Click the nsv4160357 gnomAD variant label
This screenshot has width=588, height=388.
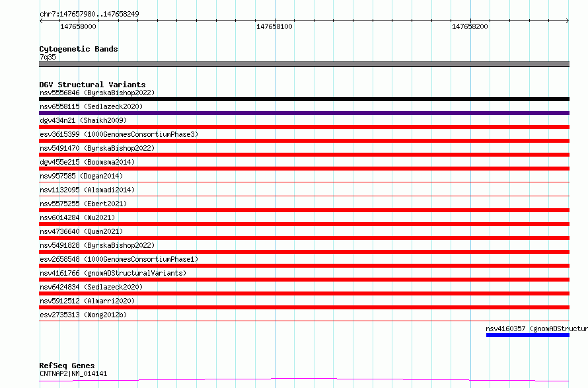tap(536, 329)
